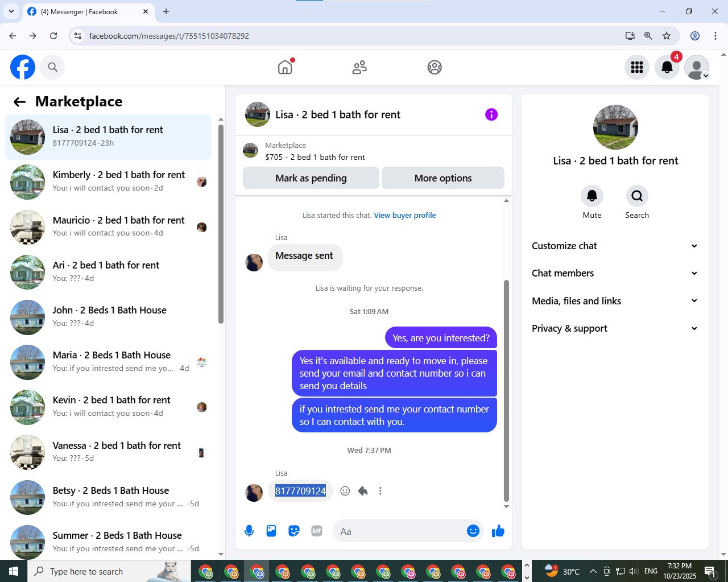
Task: Open Ari 2 bed 1 bath chat
Action: (x=108, y=272)
